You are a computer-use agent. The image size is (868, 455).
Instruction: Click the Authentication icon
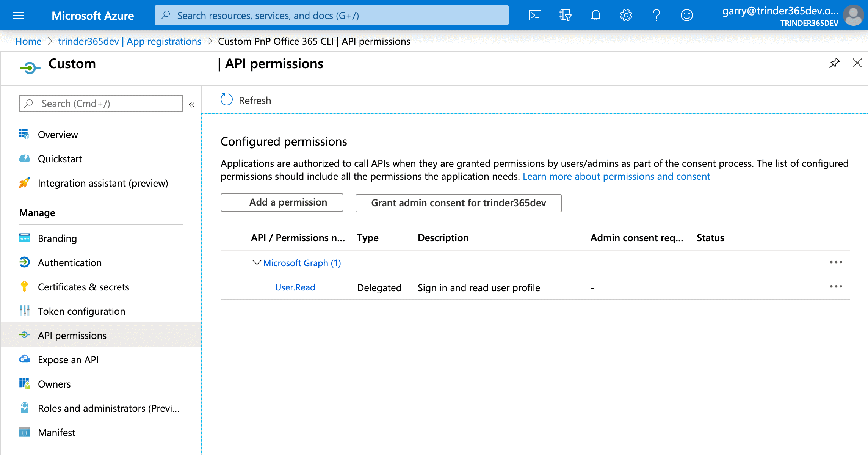click(24, 262)
